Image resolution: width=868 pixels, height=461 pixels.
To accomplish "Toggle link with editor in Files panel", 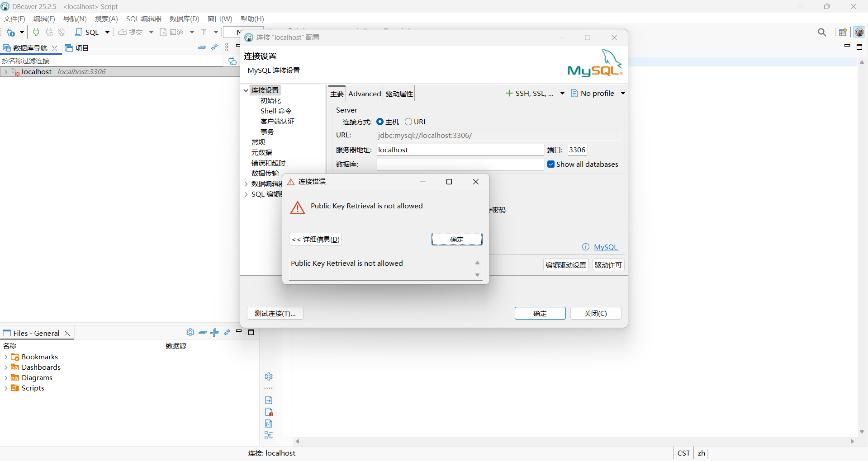I will (227, 332).
